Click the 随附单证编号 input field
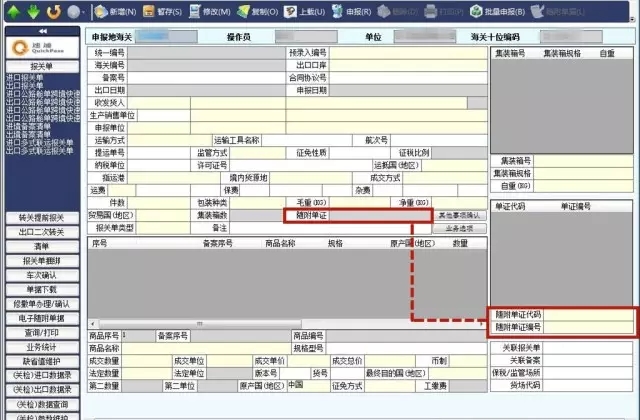The width and height of the screenshot is (640, 420). pyautogui.click(x=588, y=327)
